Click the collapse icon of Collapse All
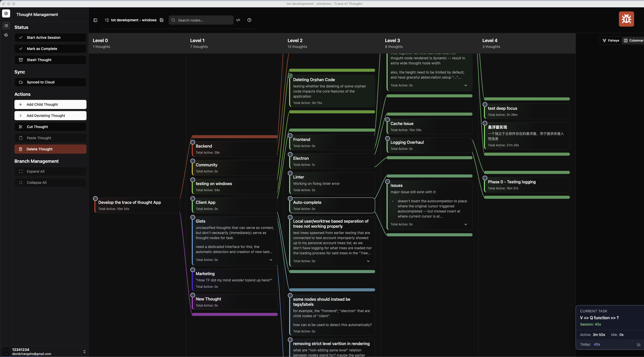This screenshot has width=644, height=357. 21,183
